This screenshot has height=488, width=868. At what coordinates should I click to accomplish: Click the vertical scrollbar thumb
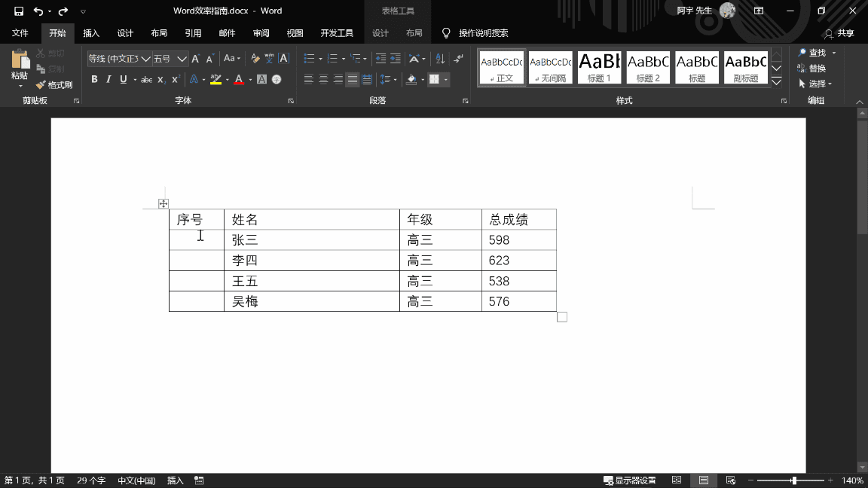(x=862, y=177)
